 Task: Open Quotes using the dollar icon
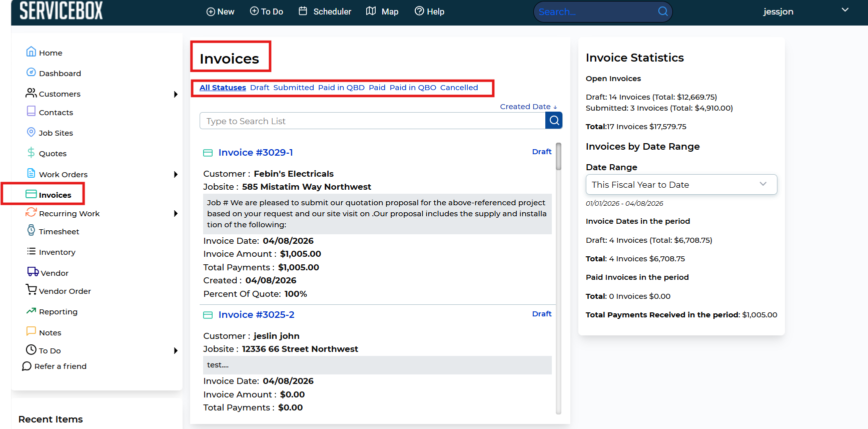pos(31,153)
